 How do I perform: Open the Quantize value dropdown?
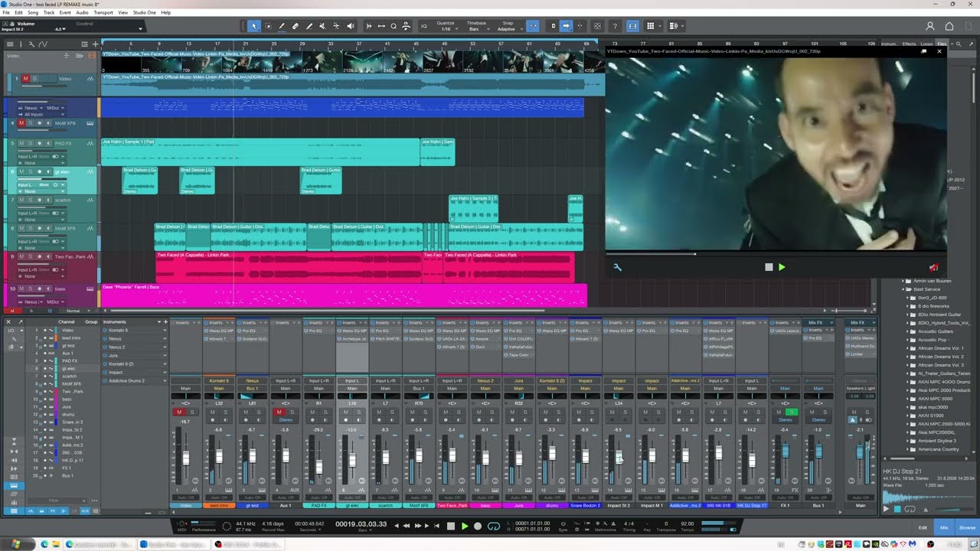pos(446,29)
